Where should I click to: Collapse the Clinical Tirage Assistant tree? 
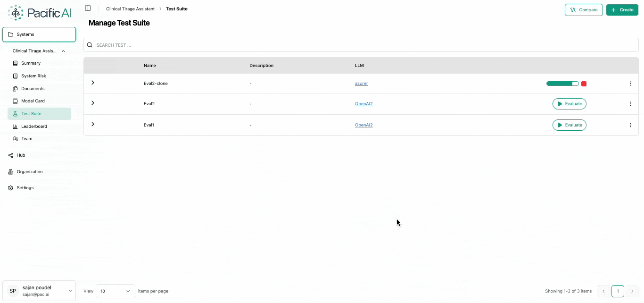point(63,51)
